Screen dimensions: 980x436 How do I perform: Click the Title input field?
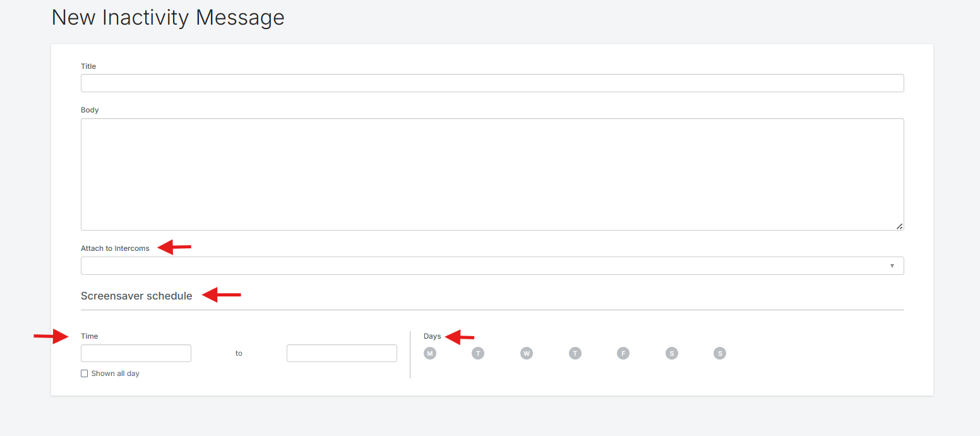pyautogui.click(x=492, y=83)
